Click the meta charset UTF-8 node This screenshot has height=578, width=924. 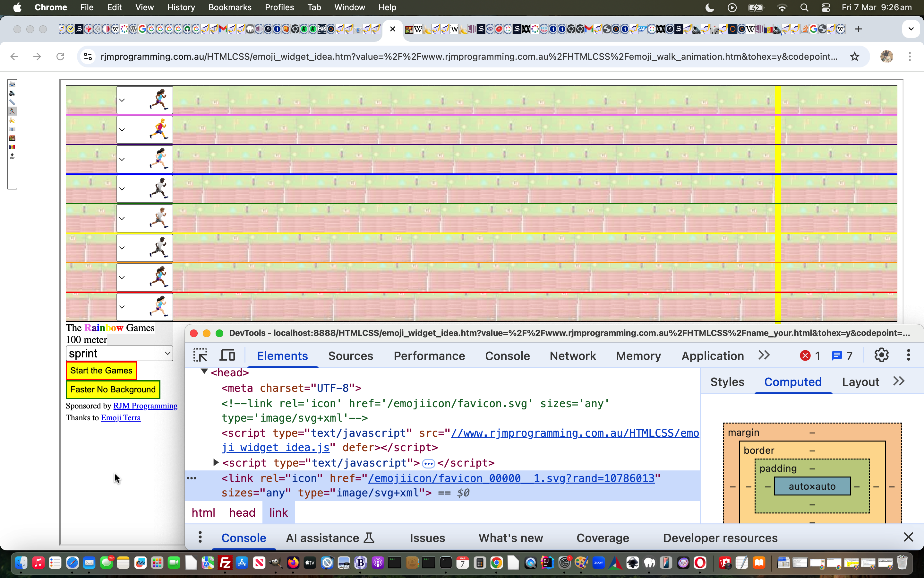[x=291, y=388]
